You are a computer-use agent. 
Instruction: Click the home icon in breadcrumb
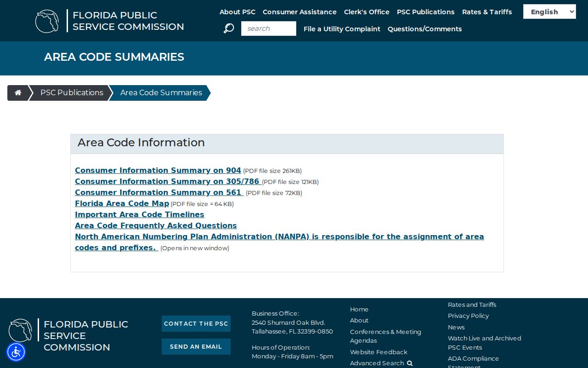[18, 92]
